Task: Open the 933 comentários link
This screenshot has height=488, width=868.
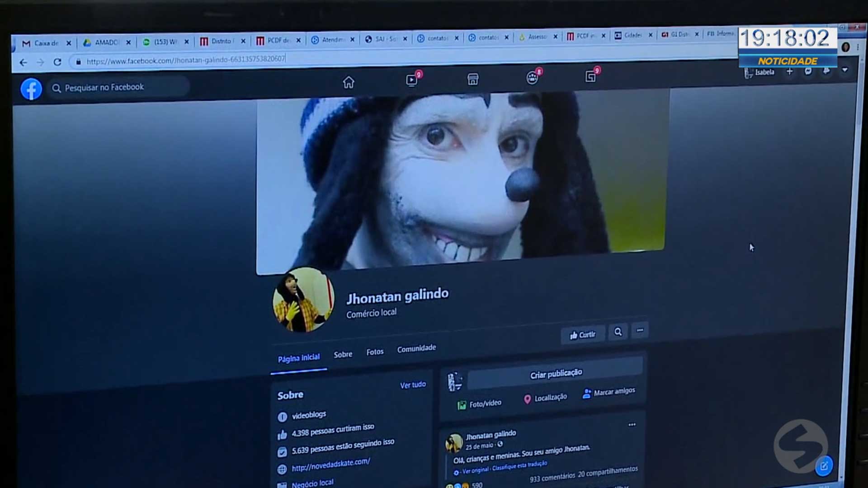Action: [x=552, y=477]
